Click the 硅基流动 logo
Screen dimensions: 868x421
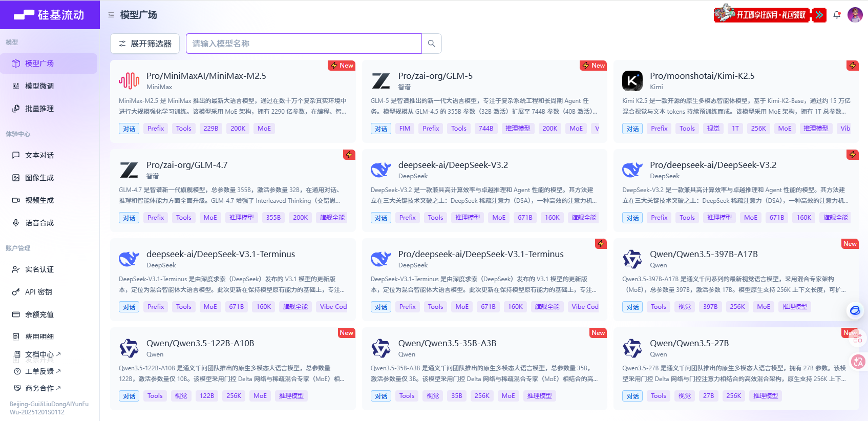click(x=49, y=15)
